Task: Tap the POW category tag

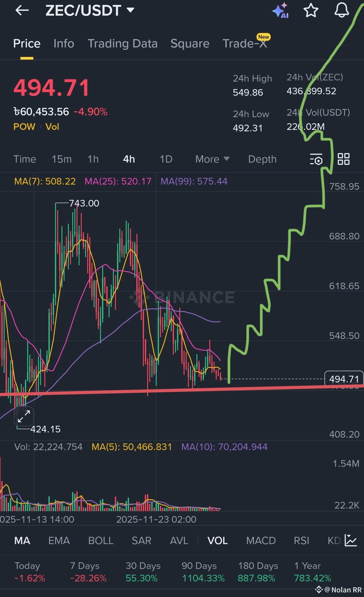Action: 24,127
